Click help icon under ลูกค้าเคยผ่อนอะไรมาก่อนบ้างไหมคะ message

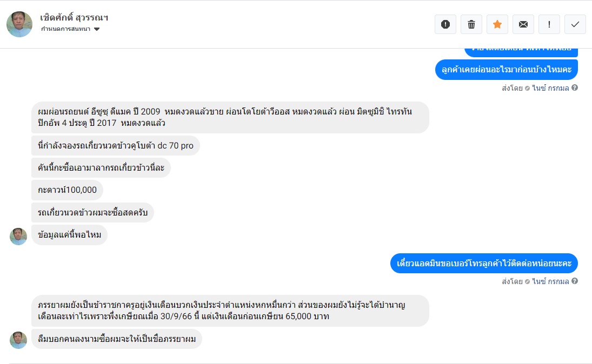575,88
